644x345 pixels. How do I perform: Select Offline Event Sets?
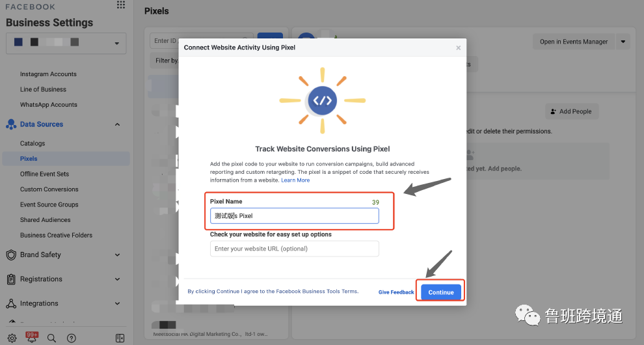coord(44,174)
